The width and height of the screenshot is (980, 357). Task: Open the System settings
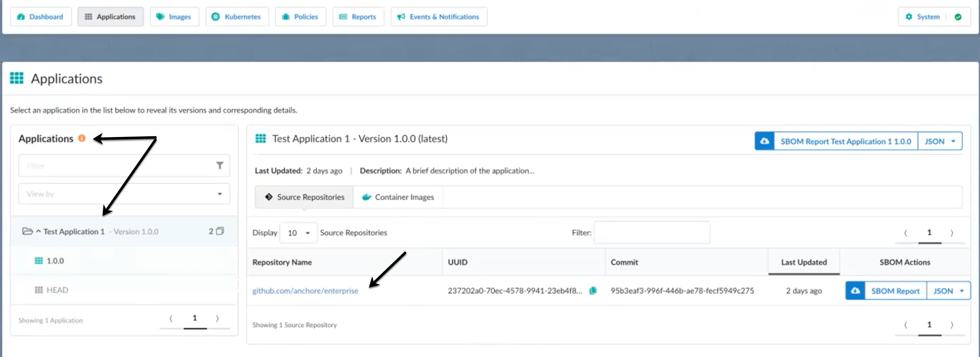tap(924, 17)
